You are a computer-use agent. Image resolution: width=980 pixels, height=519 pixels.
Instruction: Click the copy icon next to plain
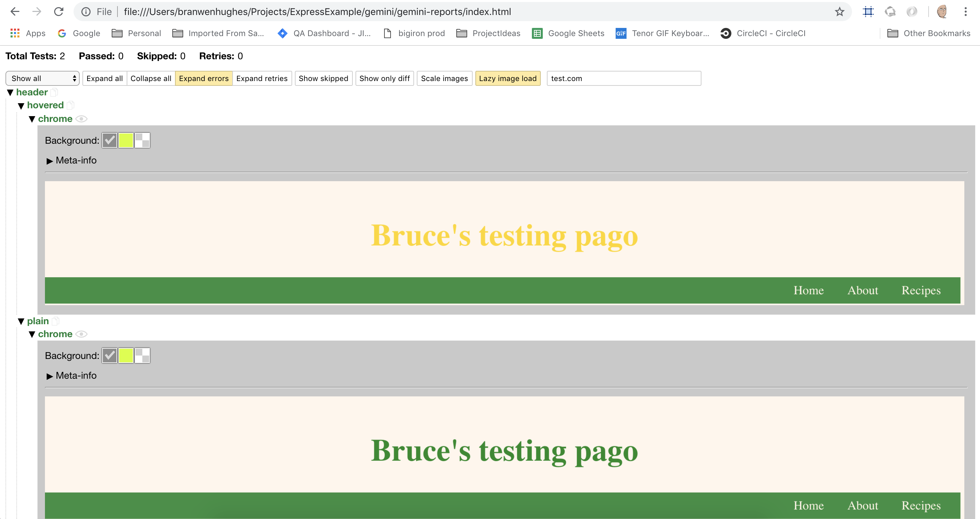click(x=56, y=321)
